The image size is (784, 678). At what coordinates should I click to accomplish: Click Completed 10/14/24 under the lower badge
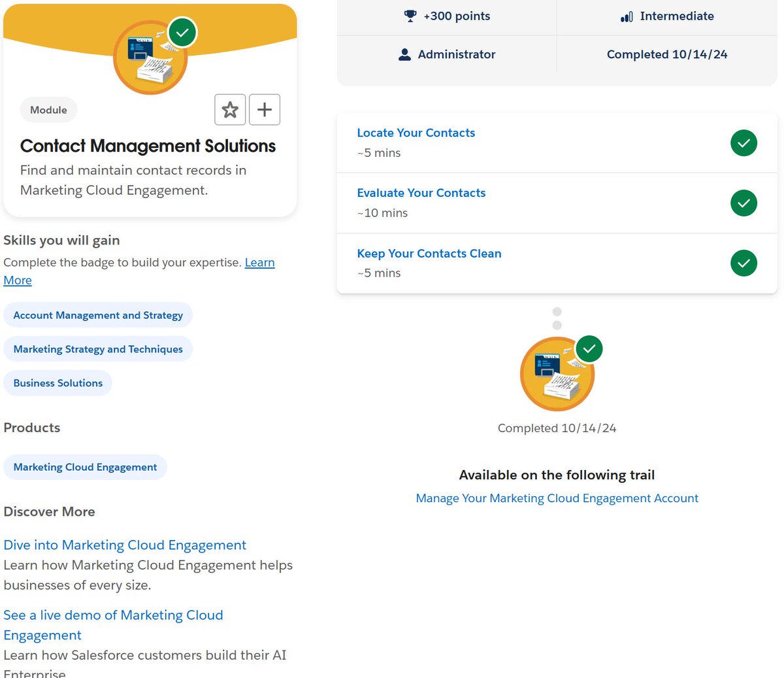[557, 428]
